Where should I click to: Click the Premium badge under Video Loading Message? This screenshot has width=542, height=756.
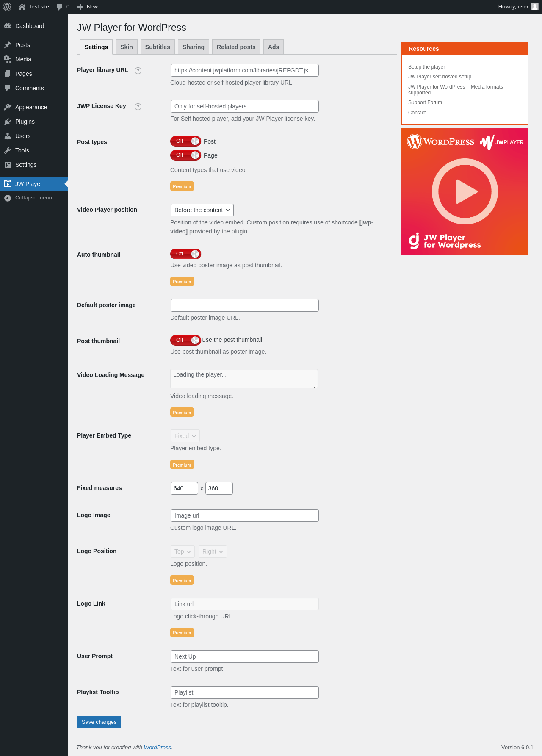182,413
